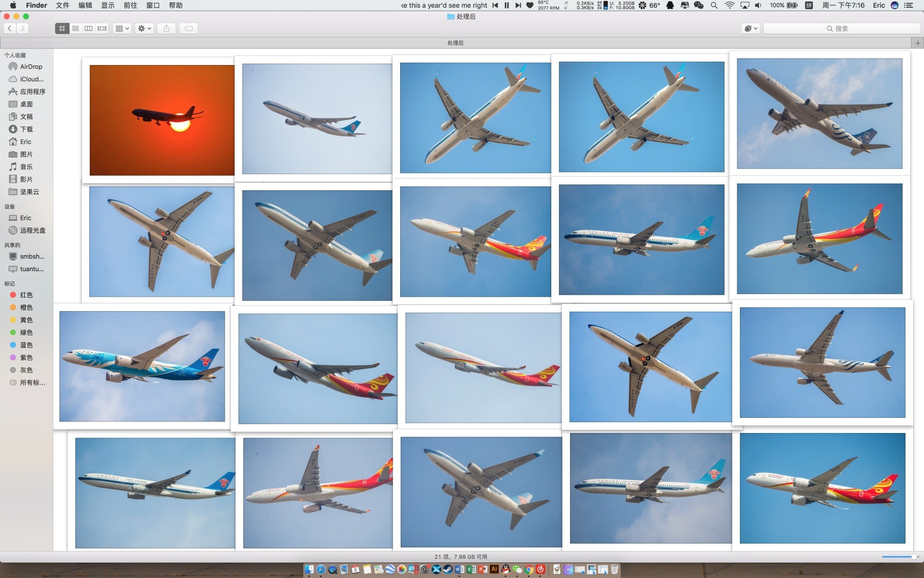This screenshot has width=924, height=578.
Task: Launch Steam from the Dock
Action: pyautogui.click(x=448, y=569)
